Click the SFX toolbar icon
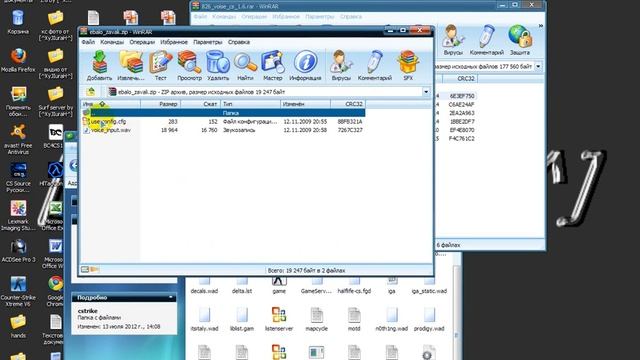Viewport: 640px width, 360px height. click(408, 65)
